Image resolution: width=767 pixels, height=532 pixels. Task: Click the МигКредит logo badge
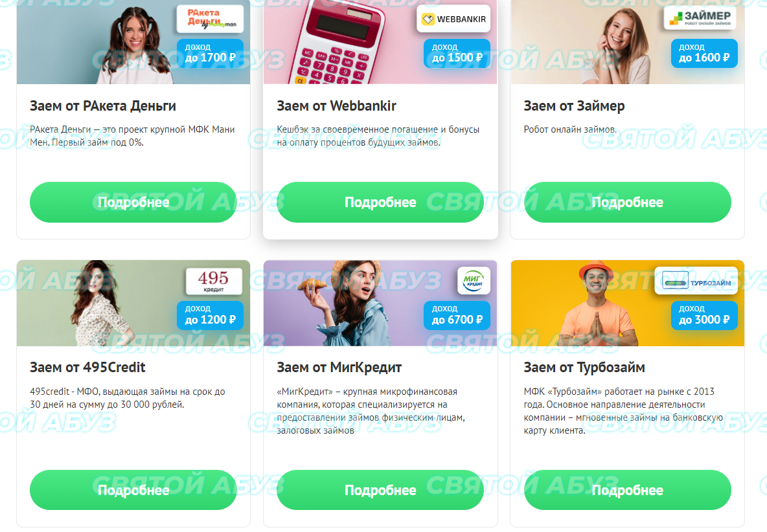click(474, 280)
